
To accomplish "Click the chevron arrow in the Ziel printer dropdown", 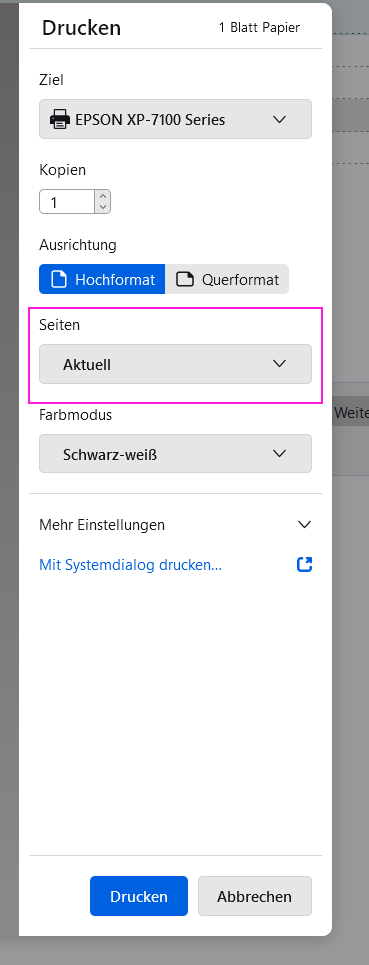I will [x=279, y=119].
